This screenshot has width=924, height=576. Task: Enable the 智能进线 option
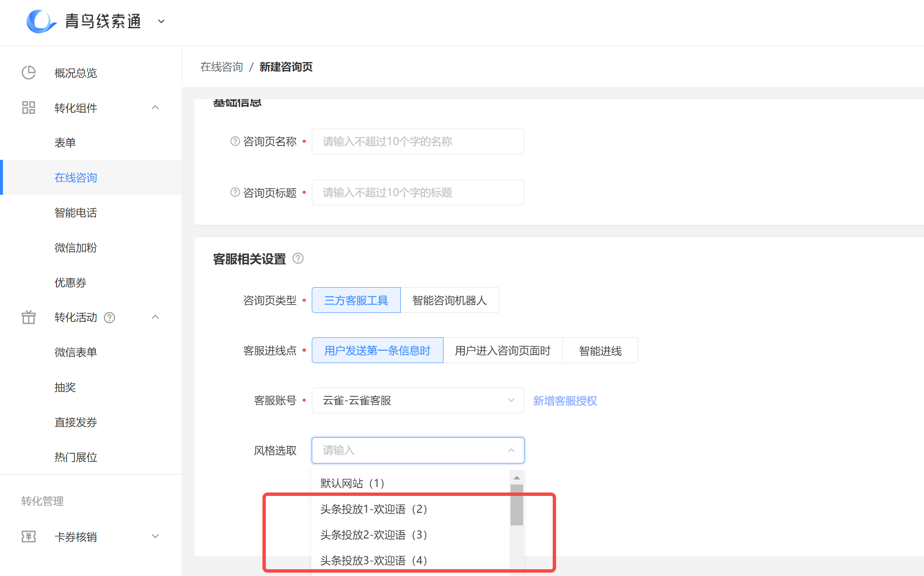(600, 350)
